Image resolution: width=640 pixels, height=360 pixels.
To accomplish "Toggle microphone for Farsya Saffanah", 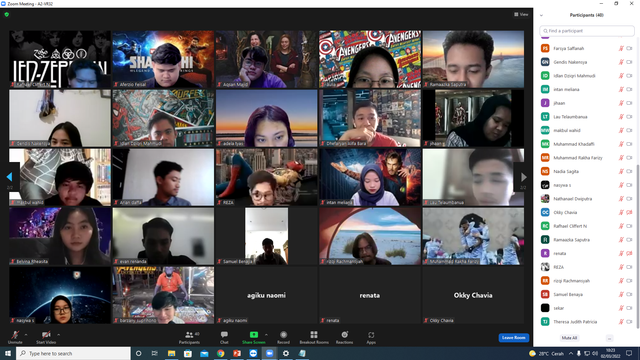I will [x=621, y=48].
